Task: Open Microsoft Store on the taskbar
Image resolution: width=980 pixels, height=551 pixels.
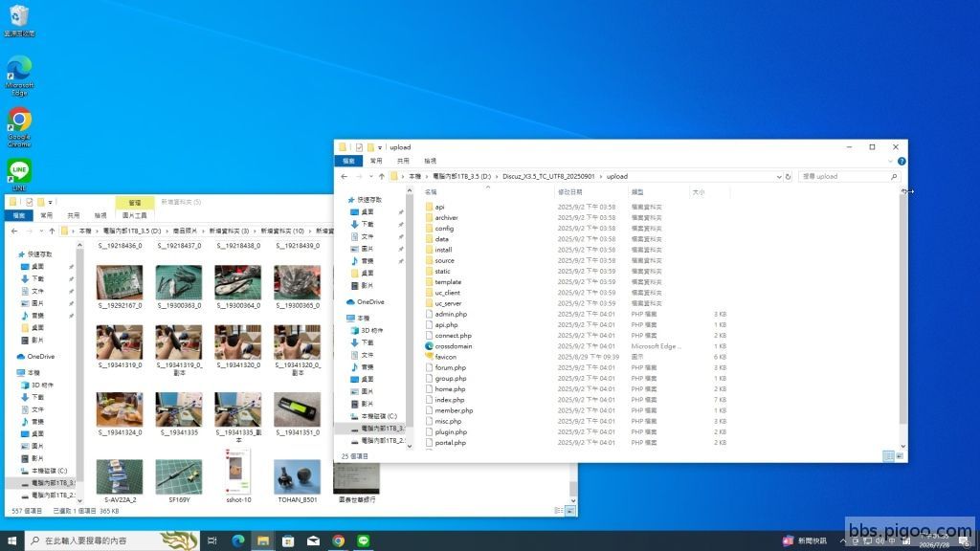Action: point(288,540)
